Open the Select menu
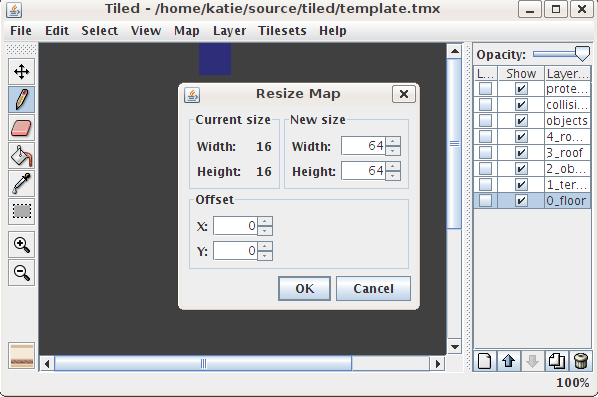598x397 pixels. pos(100,31)
